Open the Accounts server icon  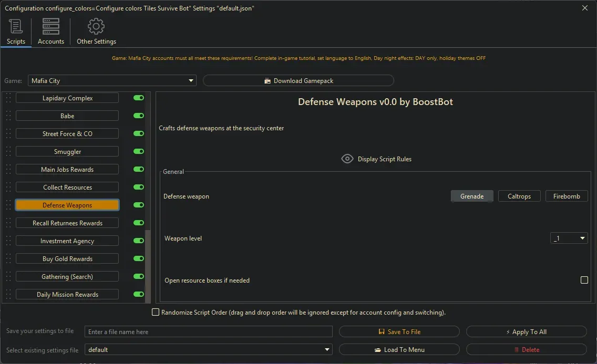point(51,27)
